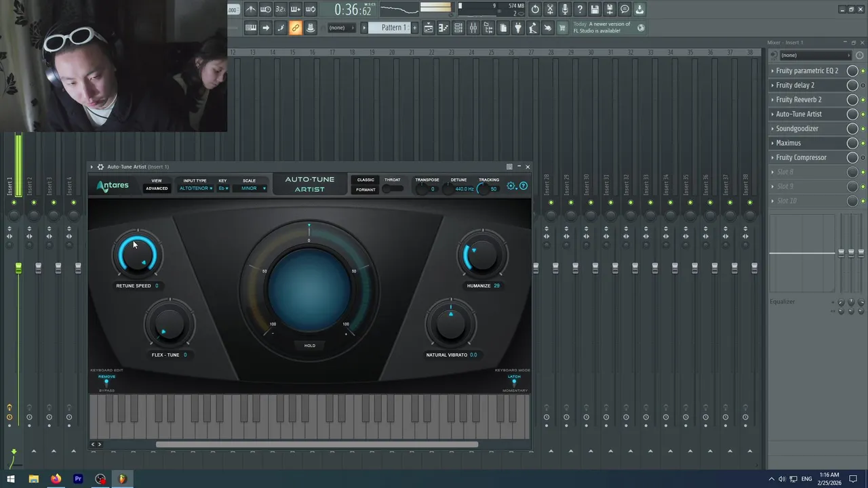Open the Key Eb dropdown
Screen dimensions: 868x488
223,188
